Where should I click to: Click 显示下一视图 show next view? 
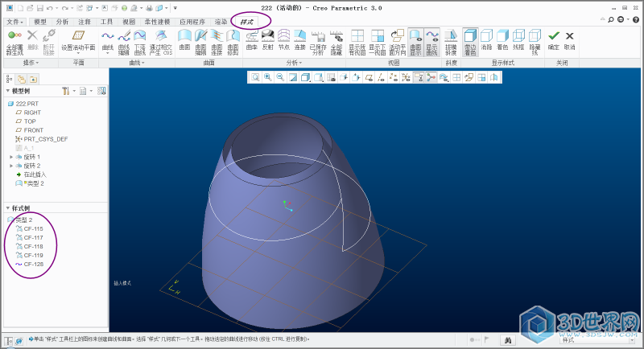point(377,43)
